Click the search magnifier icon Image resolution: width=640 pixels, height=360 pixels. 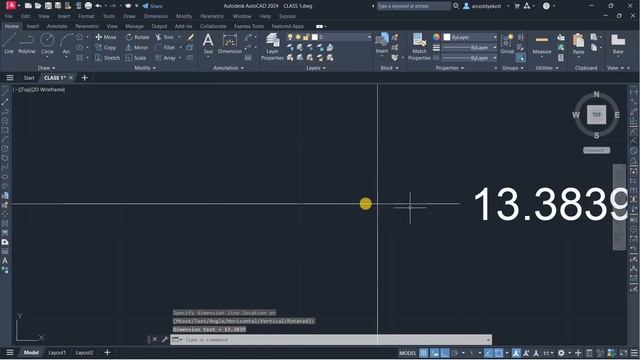[x=456, y=6]
